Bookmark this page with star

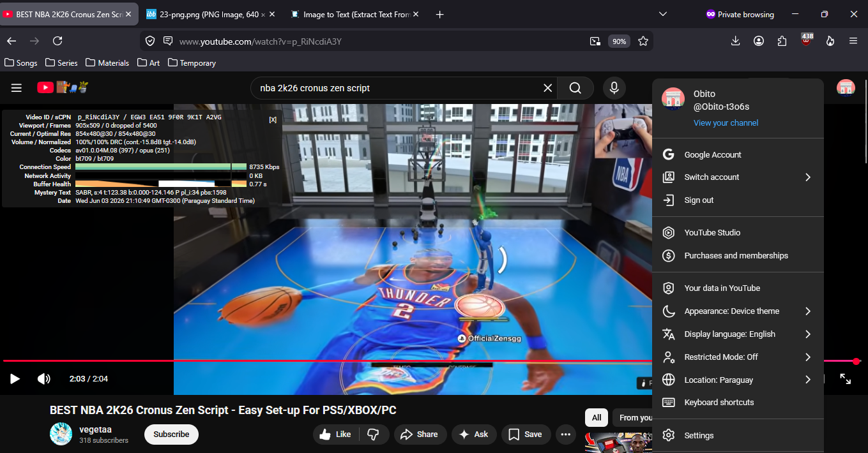[643, 41]
